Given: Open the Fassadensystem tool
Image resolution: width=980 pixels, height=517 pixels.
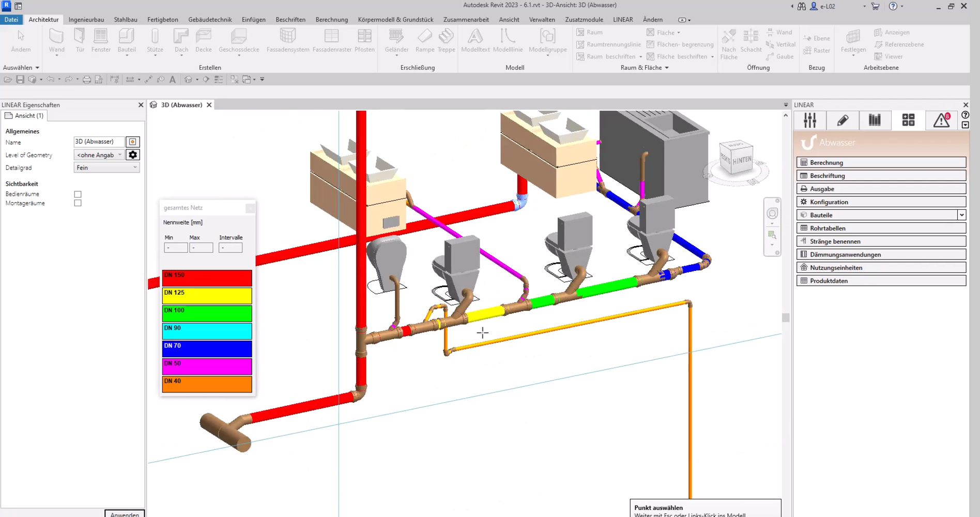Looking at the screenshot, I should (x=287, y=41).
